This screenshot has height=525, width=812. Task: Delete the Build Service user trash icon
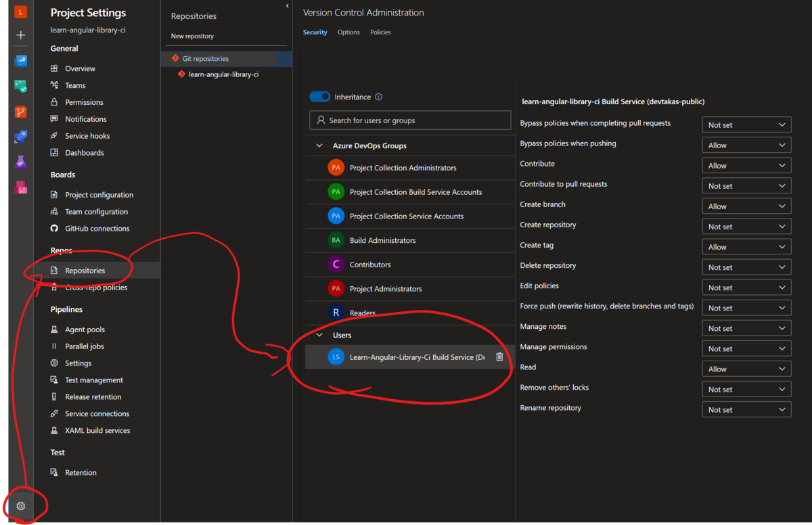[x=499, y=357]
